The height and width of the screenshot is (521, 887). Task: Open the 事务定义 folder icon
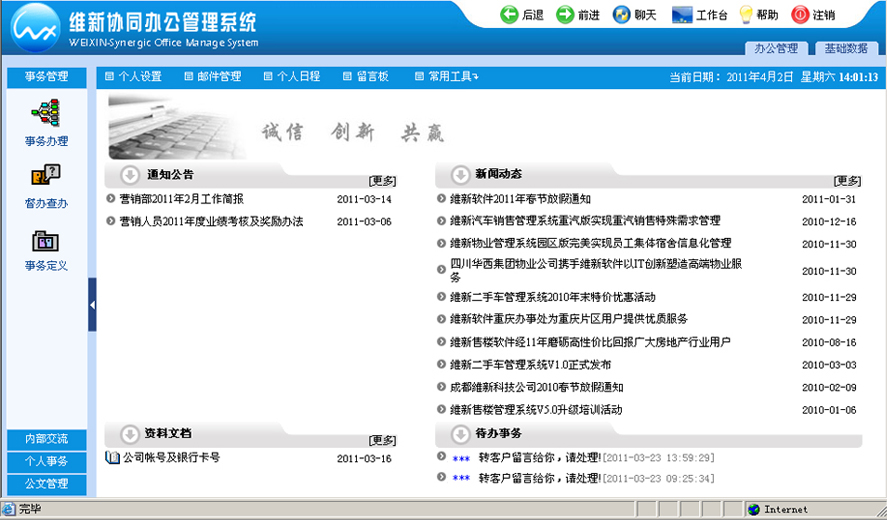pyautogui.click(x=46, y=241)
